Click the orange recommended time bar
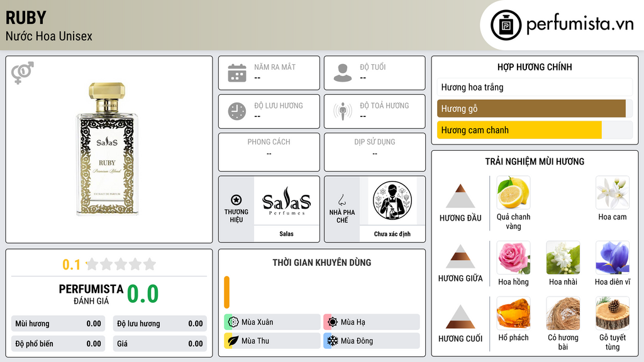 coord(226,292)
